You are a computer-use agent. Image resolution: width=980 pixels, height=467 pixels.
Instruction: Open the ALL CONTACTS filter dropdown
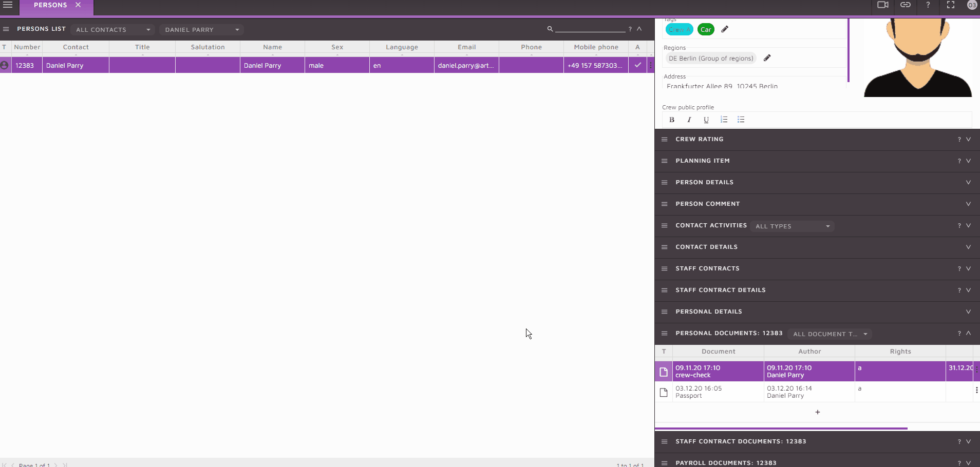point(113,30)
